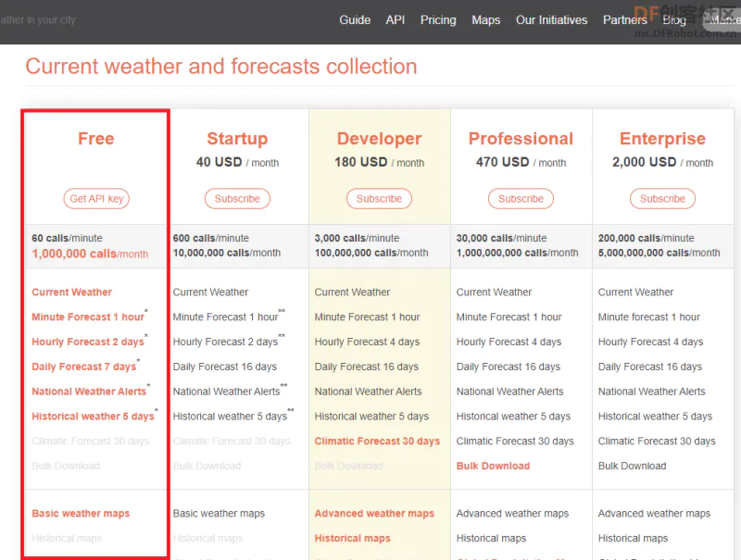The image size is (741, 560).
Task: Click the Professional plan heading
Action: pyautogui.click(x=521, y=138)
